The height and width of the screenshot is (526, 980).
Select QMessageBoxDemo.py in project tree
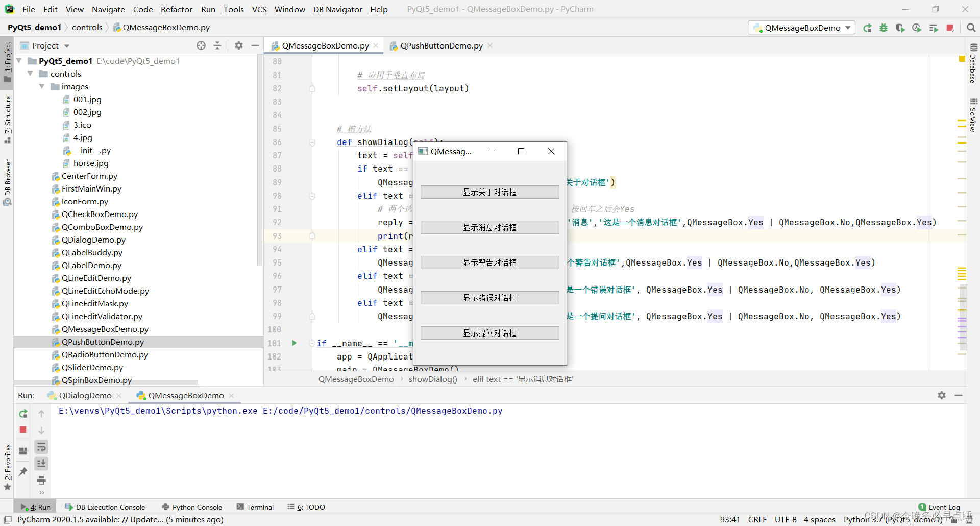pyautogui.click(x=105, y=329)
